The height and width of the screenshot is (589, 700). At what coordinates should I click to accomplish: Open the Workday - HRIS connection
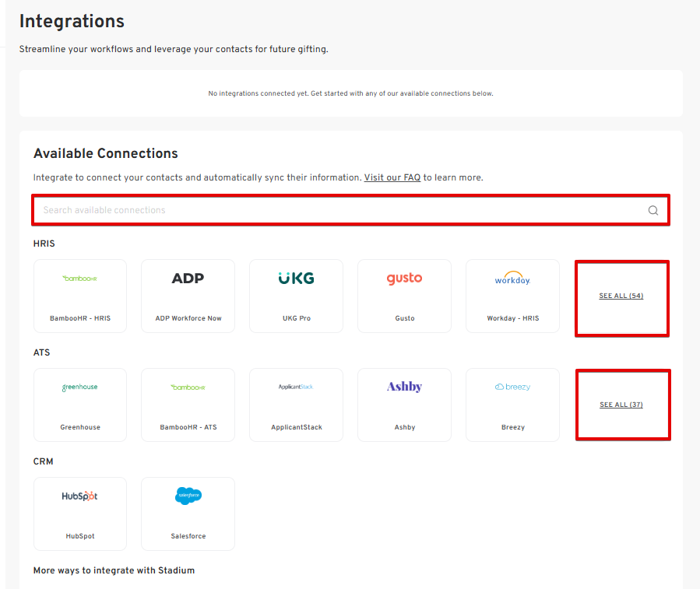click(512, 296)
